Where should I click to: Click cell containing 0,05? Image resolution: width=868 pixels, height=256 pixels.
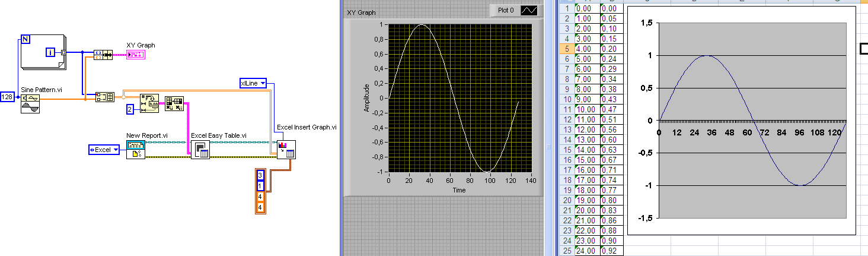coord(611,18)
